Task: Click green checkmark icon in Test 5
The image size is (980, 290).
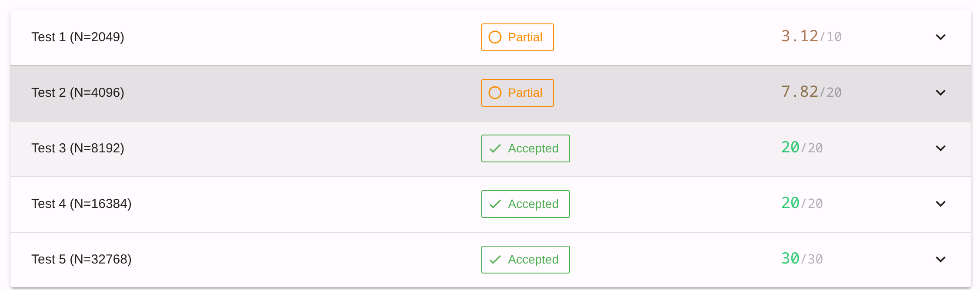Action: [495, 260]
